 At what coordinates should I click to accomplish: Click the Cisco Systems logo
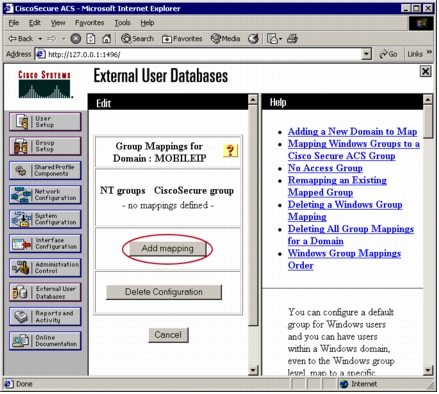coord(45,84)
